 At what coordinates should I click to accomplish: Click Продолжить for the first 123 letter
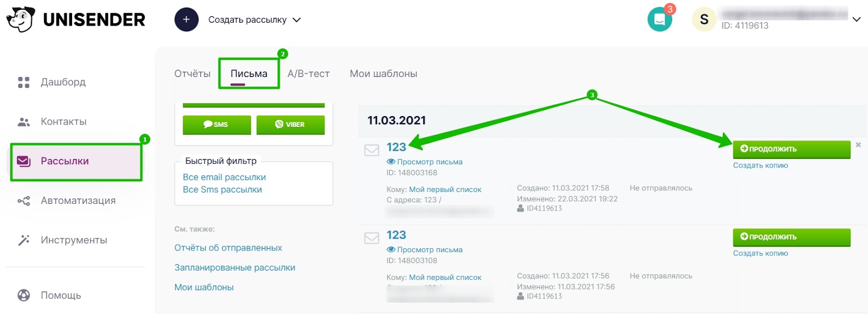click(792, 149)
